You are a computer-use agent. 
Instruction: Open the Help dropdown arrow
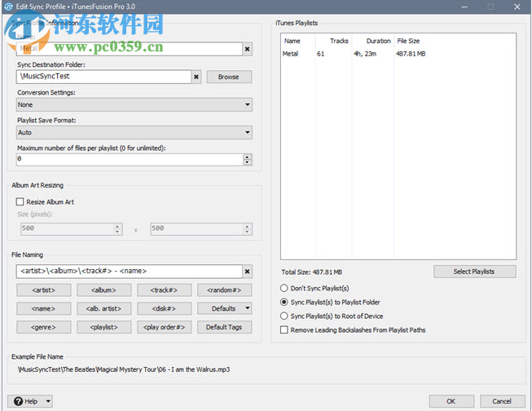[x=48, y=401]
